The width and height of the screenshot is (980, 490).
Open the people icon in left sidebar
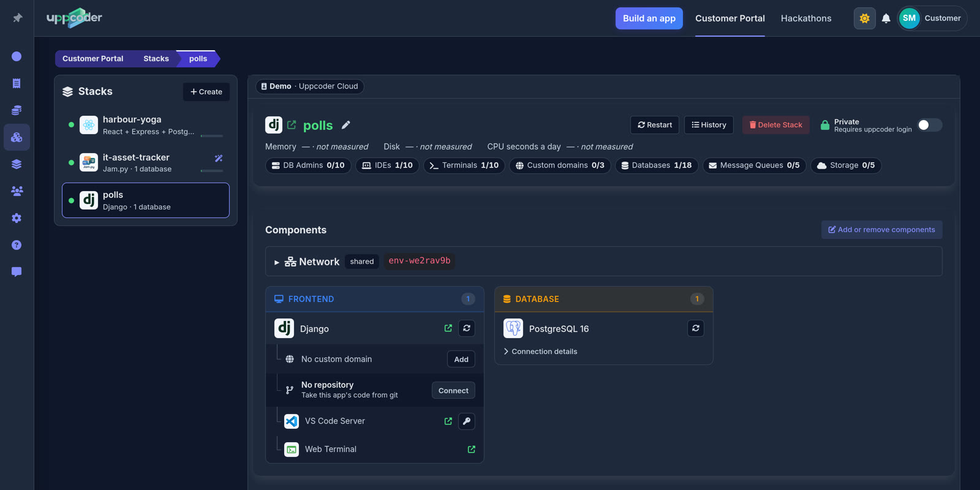pos(17,191)
